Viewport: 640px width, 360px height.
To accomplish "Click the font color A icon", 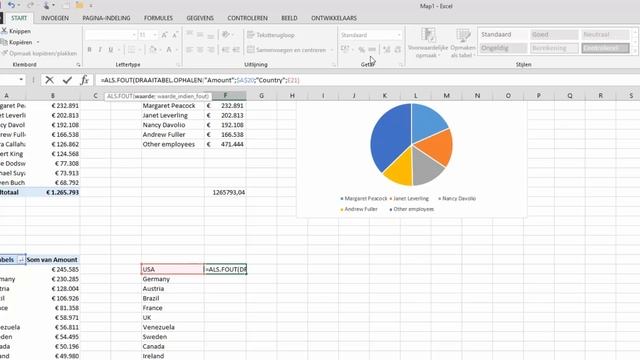I will [x=169, y=50].
